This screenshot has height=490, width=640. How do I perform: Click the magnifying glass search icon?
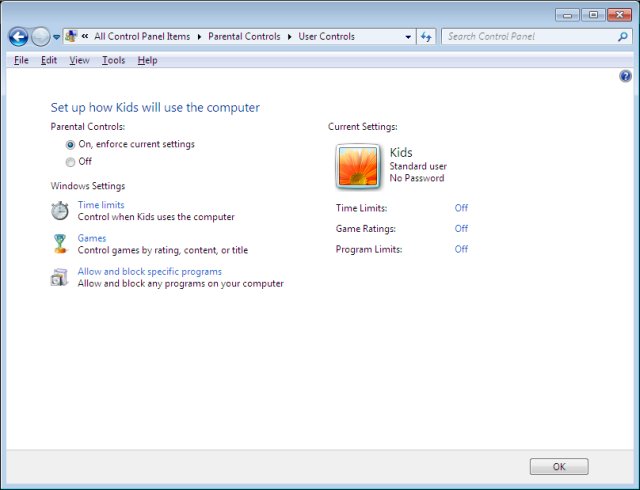623,37
